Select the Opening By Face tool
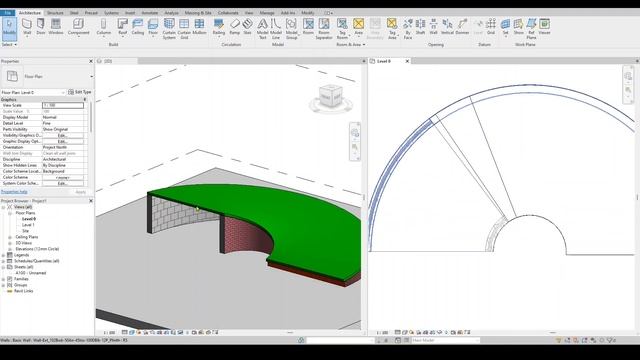 click(408, 29)
